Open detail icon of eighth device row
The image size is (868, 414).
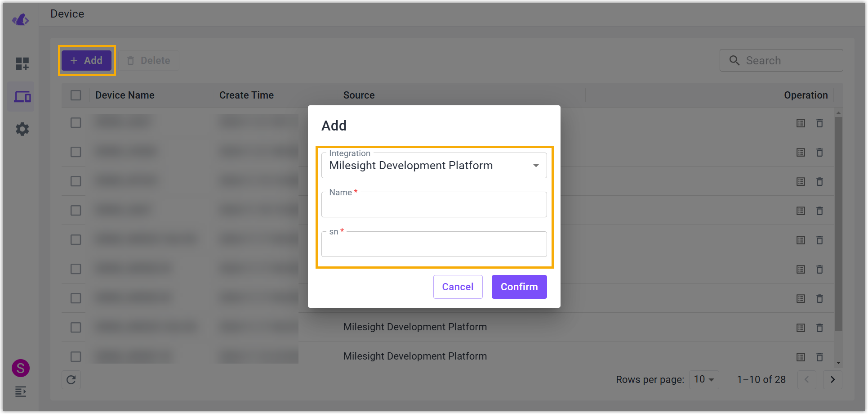(x=801, y=328)
